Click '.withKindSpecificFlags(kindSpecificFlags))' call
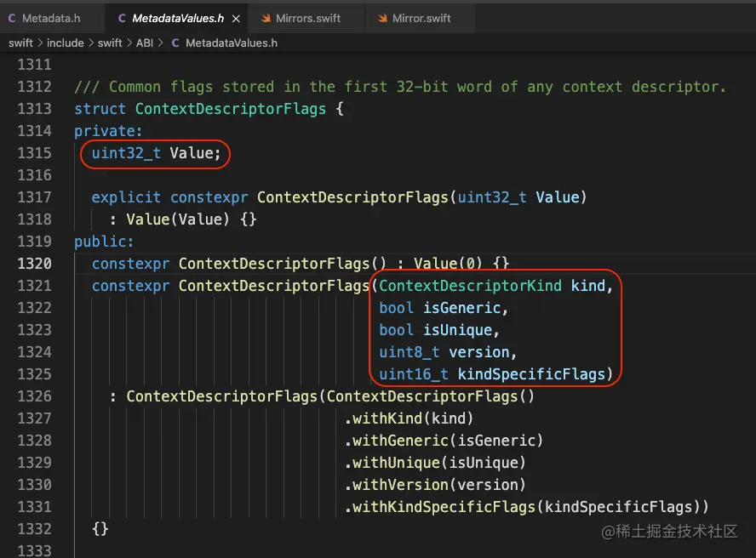 526,507
